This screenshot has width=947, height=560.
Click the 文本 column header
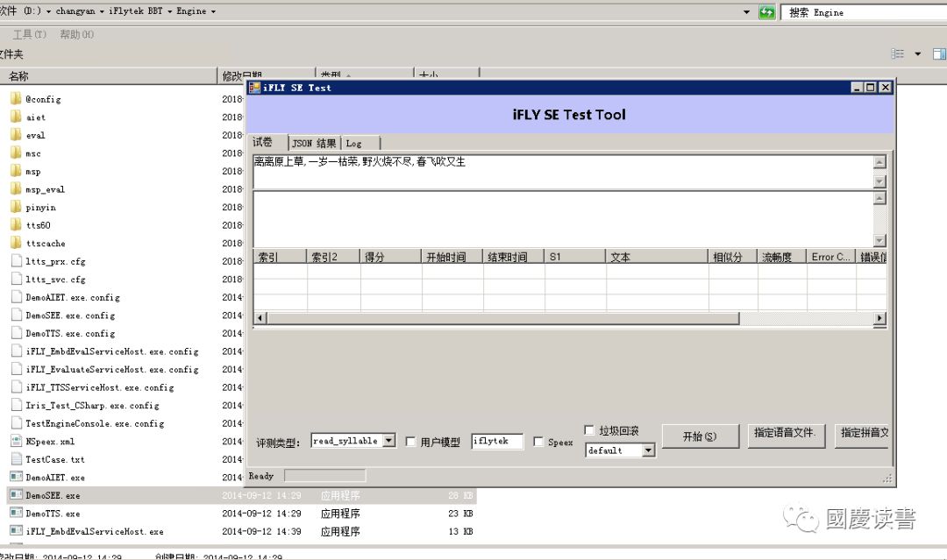657,257
